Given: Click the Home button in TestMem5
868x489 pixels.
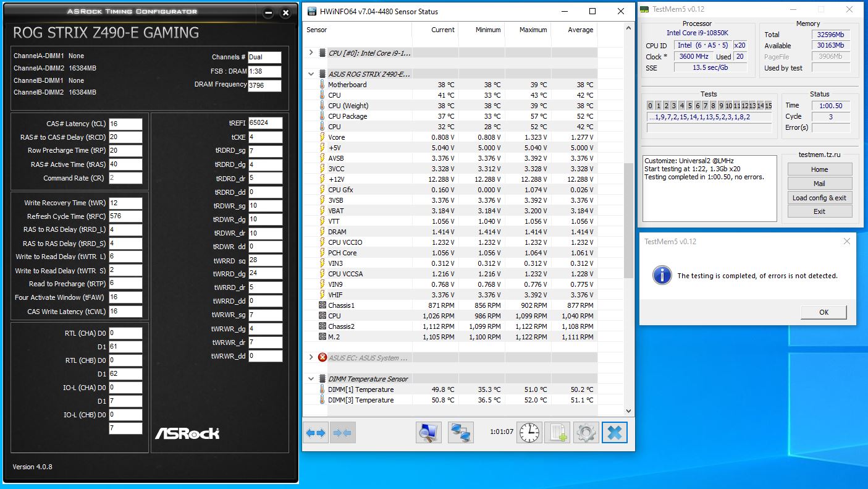Looking at the screenshot, I should click(819, 169).
